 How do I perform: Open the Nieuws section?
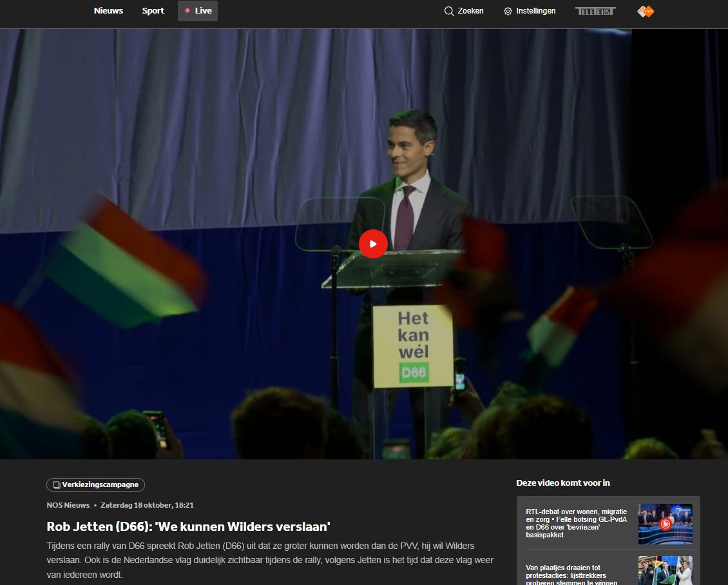(108, 11)
